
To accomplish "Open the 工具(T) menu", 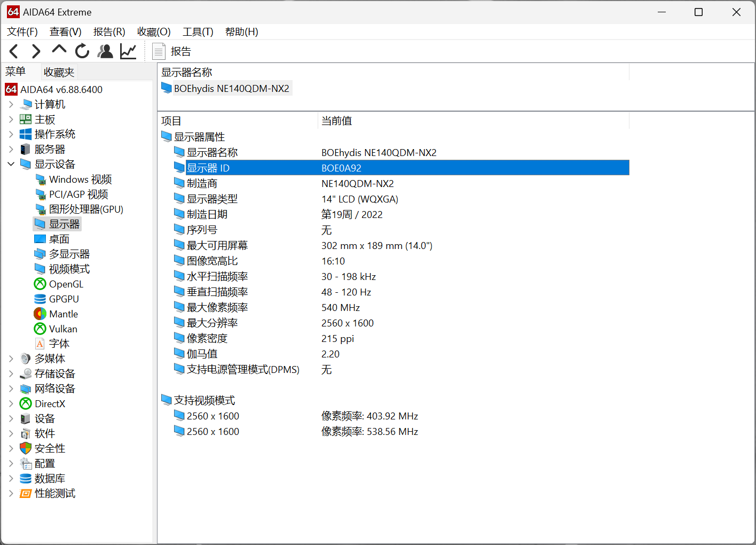I will tap(198, 32).
